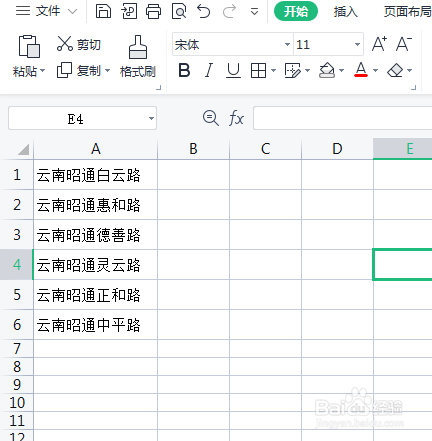Select column B header
This screenshot has height=441, width=432.
pyautogui.click(x=193, y=149)
